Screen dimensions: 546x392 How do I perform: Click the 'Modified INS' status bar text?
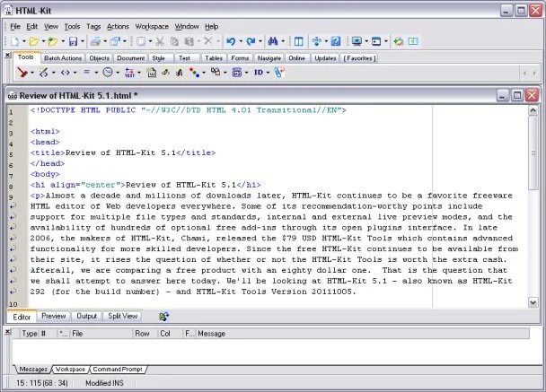104,383
